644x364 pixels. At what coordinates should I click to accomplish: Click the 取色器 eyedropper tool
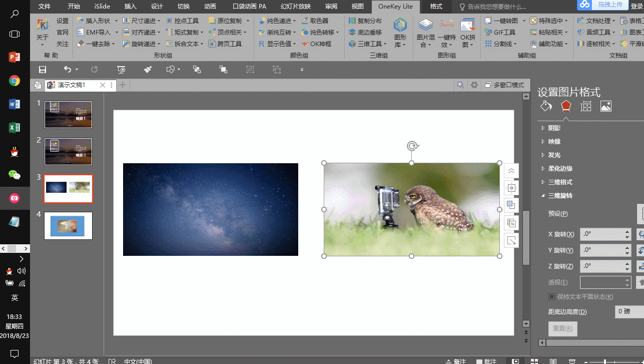click(x=315, y=21)
